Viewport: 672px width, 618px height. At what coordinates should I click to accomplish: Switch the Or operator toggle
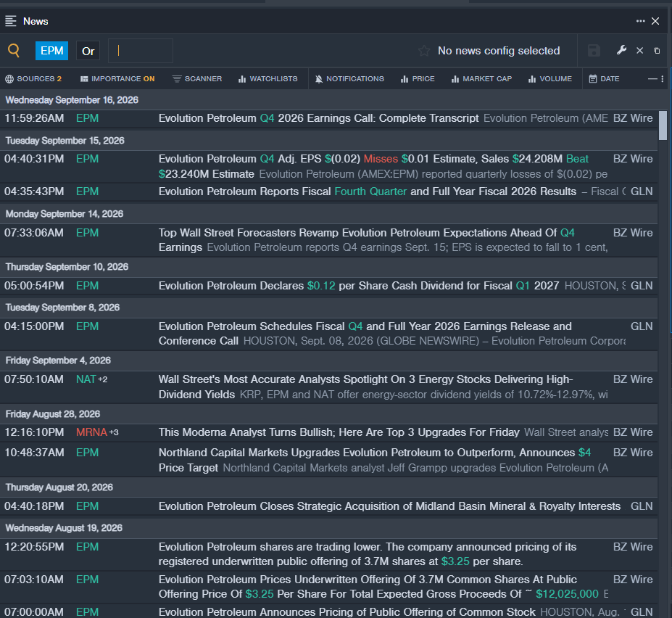(x=88, y=51)
